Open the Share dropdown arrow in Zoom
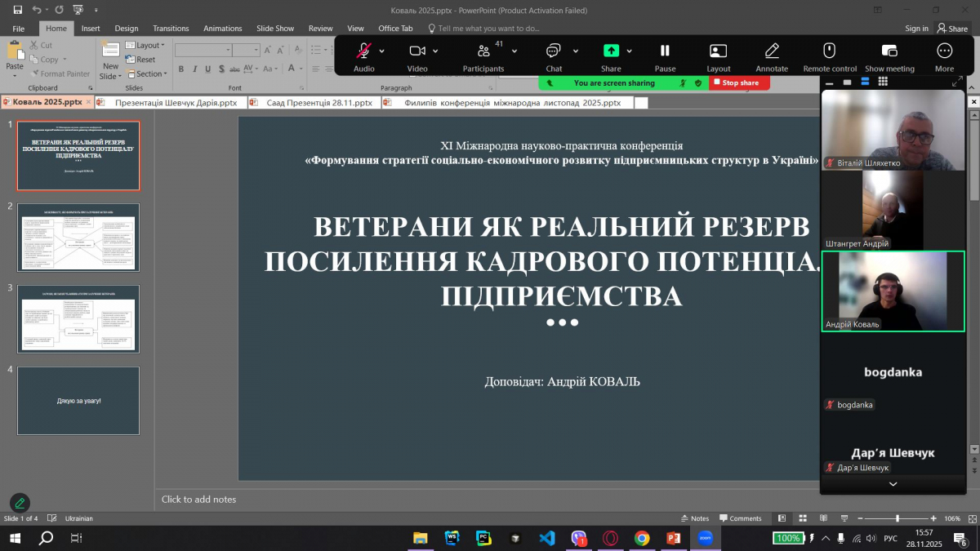The image size is (980, 551). pos(627,50)
